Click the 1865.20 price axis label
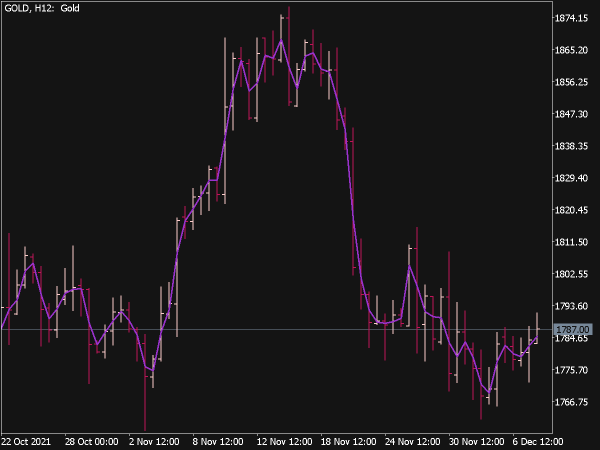600x450 pixels. 571,50
